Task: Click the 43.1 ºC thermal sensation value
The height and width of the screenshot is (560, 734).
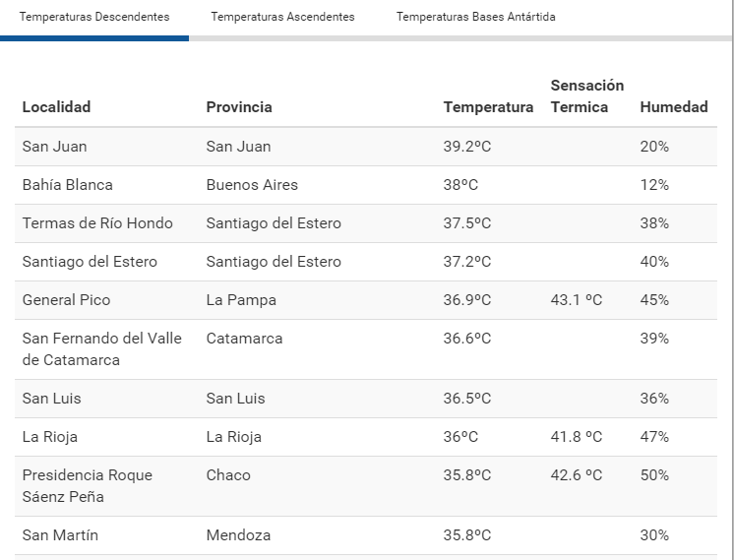Action: pyautogui.click(x=576, y=300)
